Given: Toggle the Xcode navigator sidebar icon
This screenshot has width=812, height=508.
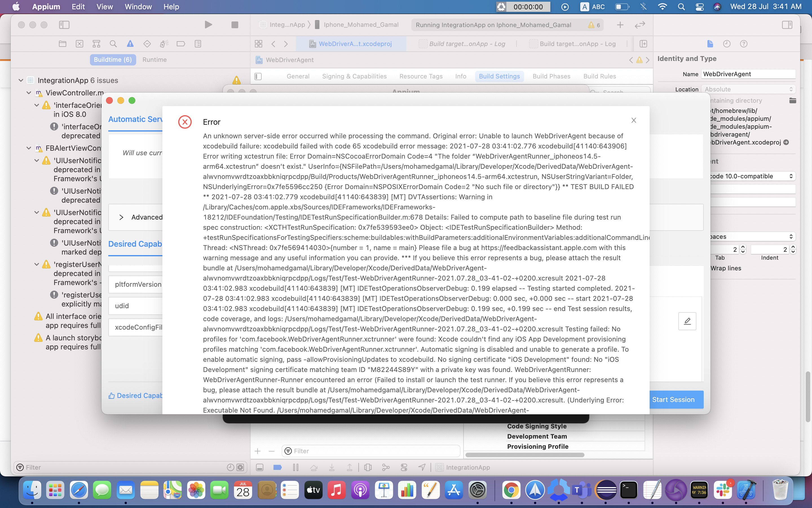Looking at the screenshot, I should coord(64,25).
